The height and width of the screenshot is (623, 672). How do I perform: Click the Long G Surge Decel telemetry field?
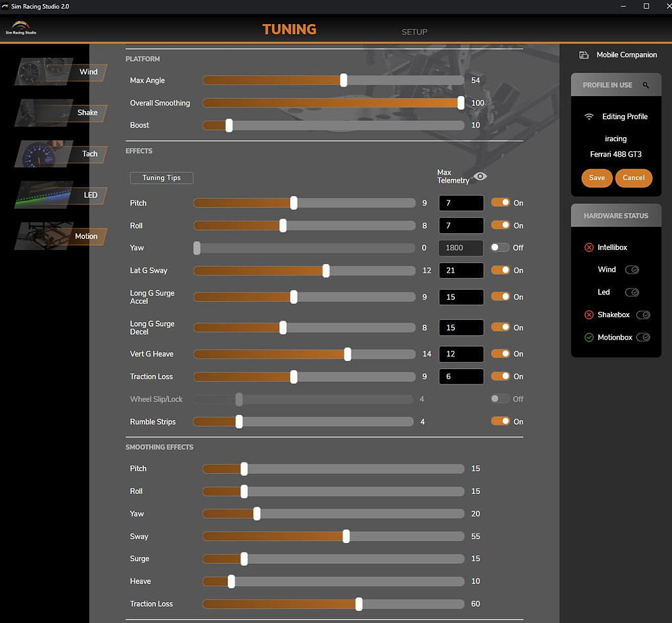(x=461, y=328)
